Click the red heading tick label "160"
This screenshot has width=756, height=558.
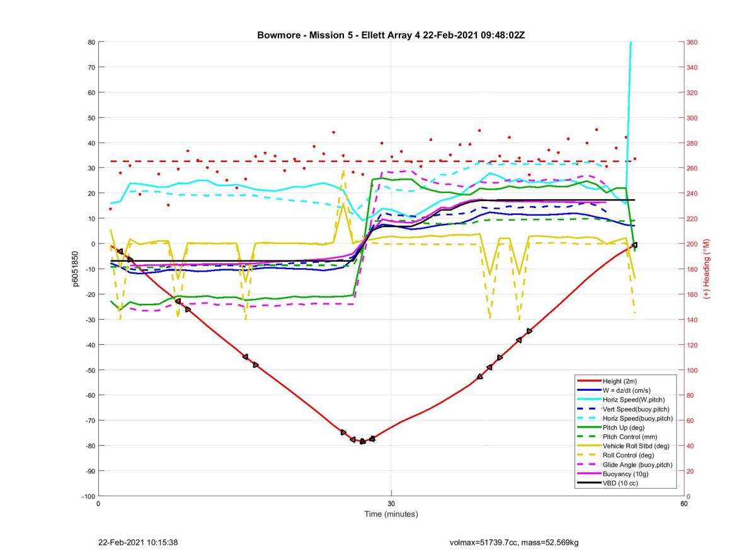693,294
